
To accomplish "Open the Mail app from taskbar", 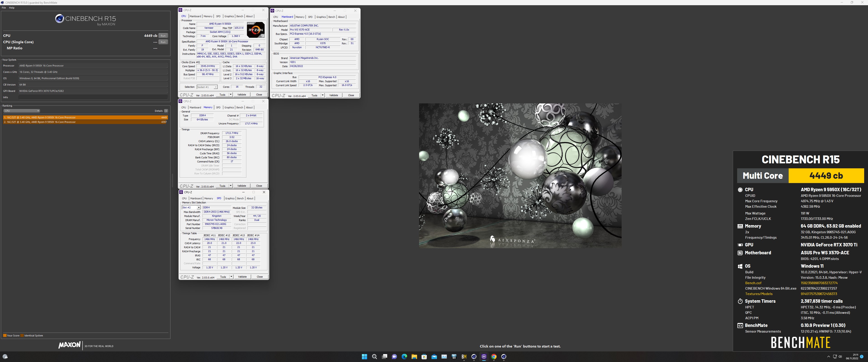I will 434,357.
